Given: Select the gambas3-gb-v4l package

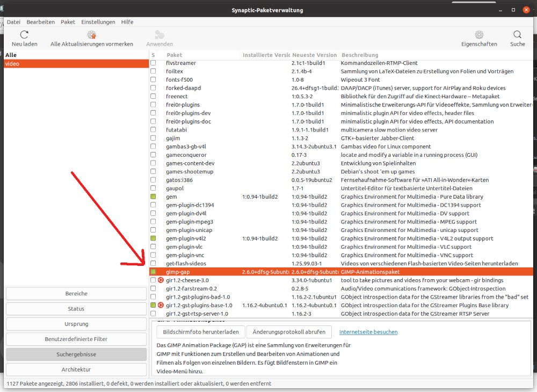Looking at the screenshot, I should tap(341, 147).
